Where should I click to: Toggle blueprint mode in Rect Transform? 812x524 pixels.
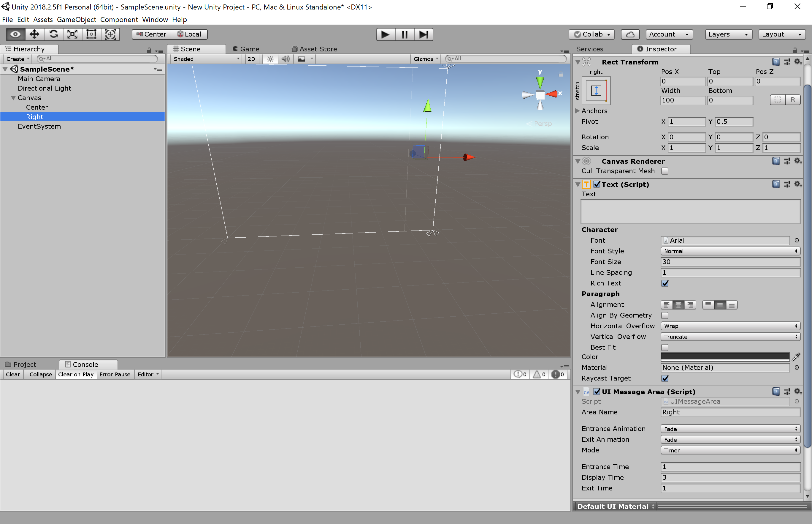pos(777,100)
